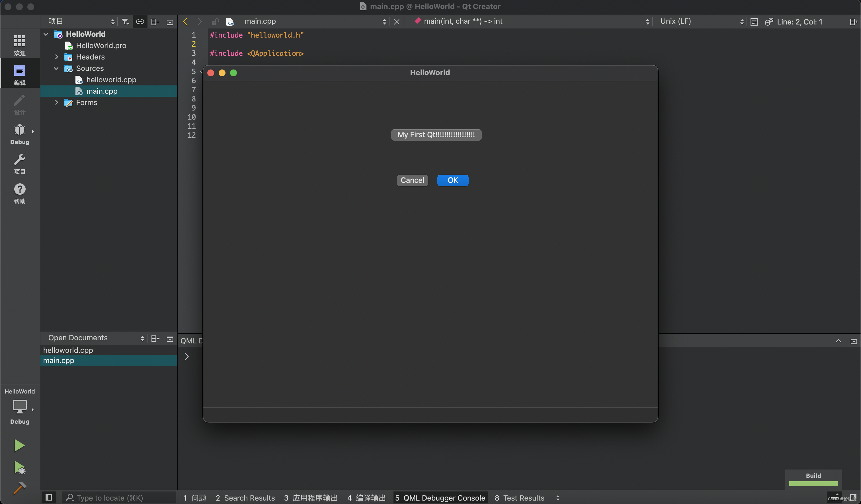
Task: Click Cancel in the HelloWorld window
Action: tap(412, 180)
